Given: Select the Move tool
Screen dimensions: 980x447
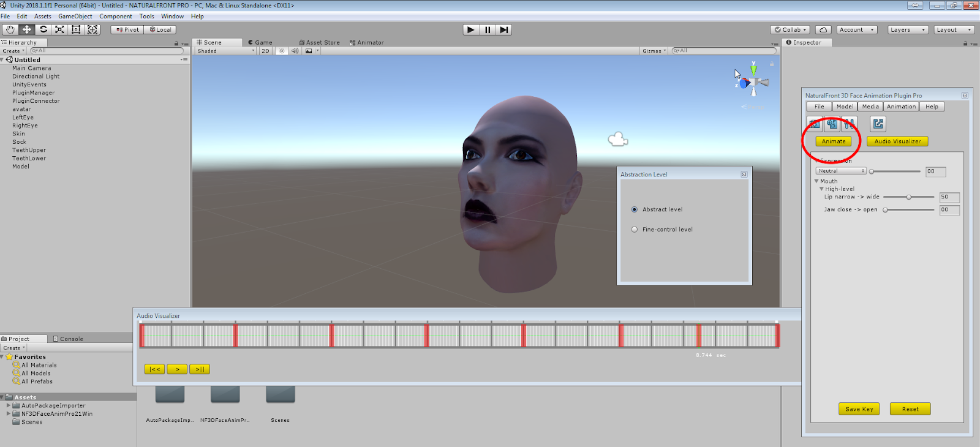Looking at the screenshot, I should (x=27, y=29).
